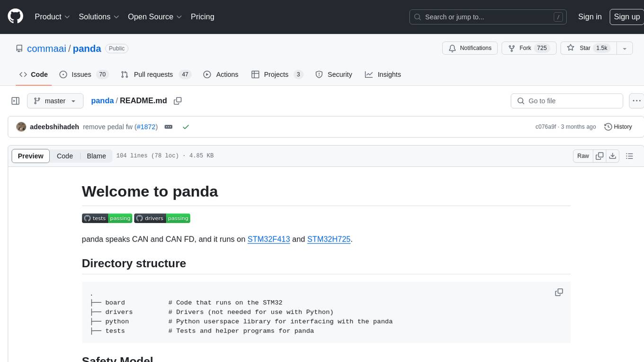Star the panda repository

(x=588, y=48)
